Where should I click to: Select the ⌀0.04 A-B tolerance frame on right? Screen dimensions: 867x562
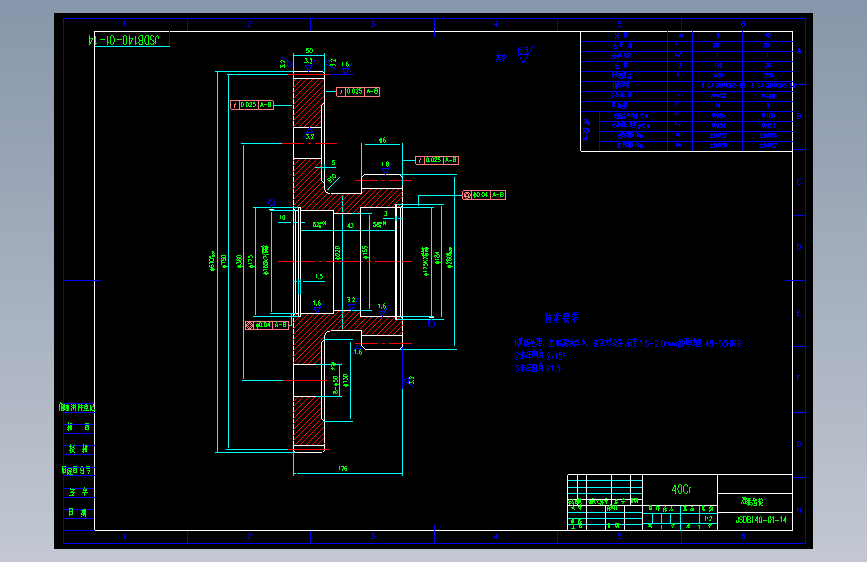coord(484,195)
